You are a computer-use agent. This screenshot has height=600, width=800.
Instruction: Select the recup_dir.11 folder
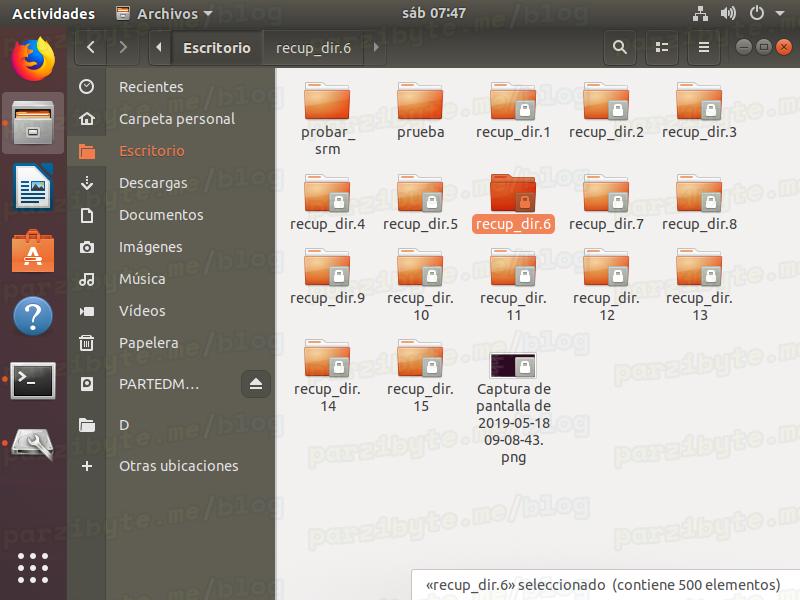point(513,285)
